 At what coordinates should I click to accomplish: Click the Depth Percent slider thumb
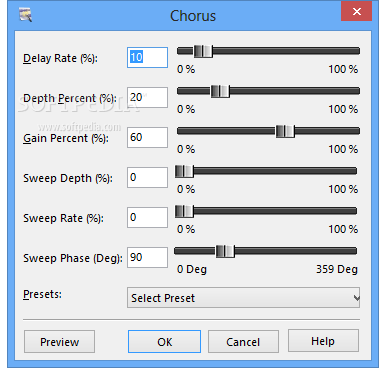coord(220,91)
